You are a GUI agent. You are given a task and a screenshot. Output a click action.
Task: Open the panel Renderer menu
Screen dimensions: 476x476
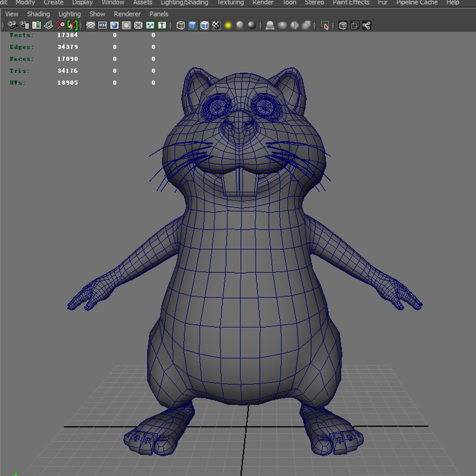(127, 14)
